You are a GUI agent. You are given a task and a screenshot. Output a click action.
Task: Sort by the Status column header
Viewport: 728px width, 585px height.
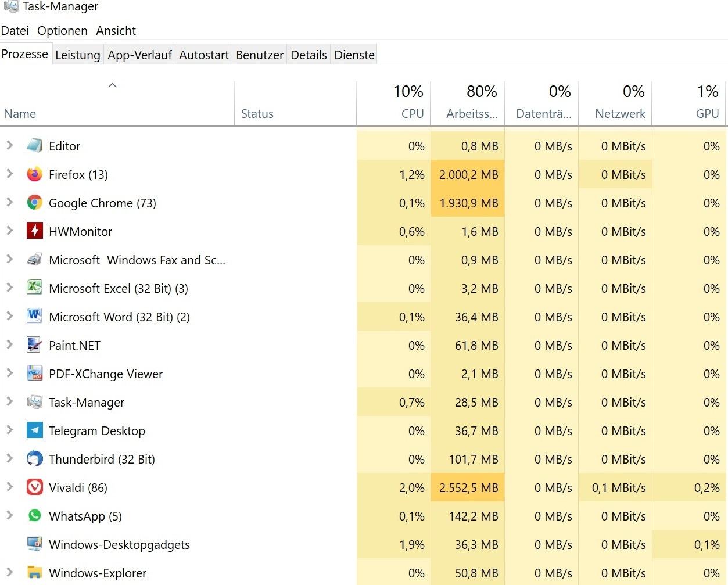tap(296, 103)
